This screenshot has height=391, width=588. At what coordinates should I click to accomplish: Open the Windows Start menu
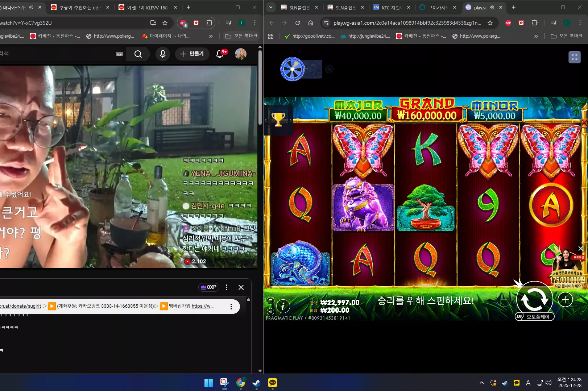pyautogui.click(x=208, y=383)
